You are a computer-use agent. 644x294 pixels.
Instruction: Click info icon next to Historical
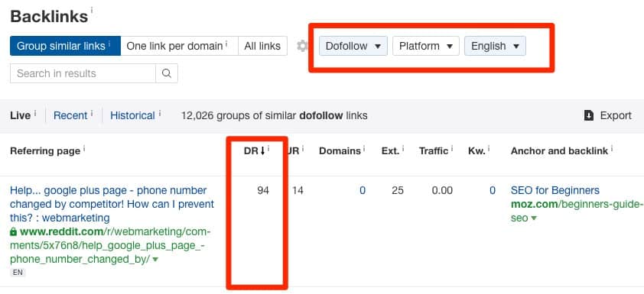[x=159, y=113]
